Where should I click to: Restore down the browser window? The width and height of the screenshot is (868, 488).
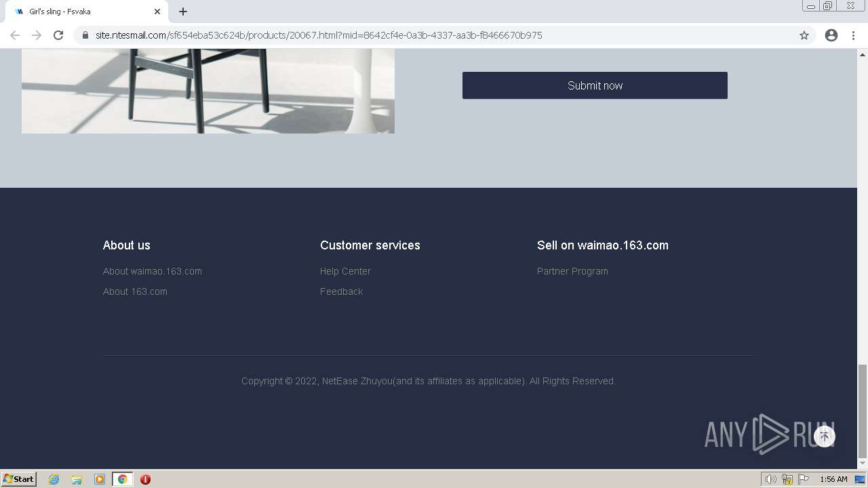pos(828,6)
